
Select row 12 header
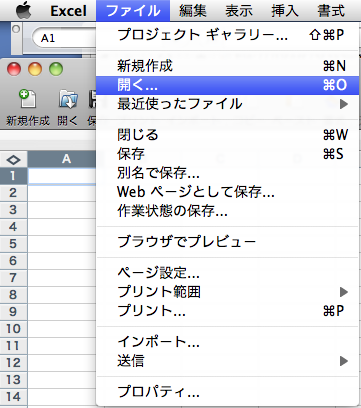pos(13,363)
